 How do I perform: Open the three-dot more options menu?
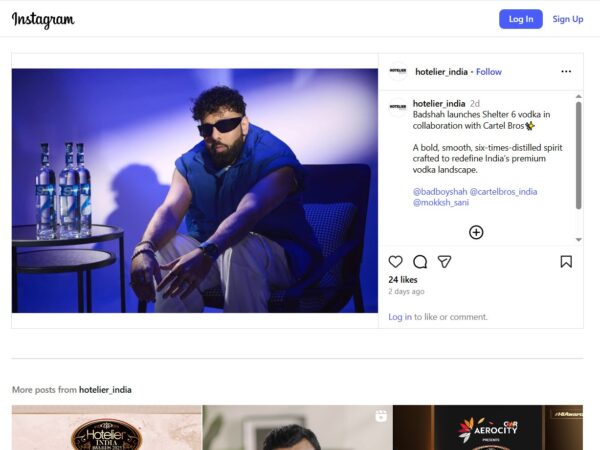point(566,72)
